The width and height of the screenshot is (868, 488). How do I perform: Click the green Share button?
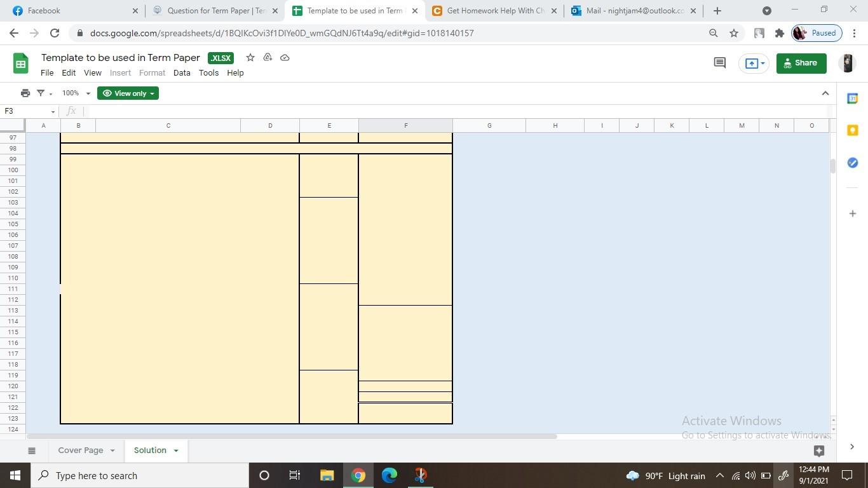click(x=801, y=63)
